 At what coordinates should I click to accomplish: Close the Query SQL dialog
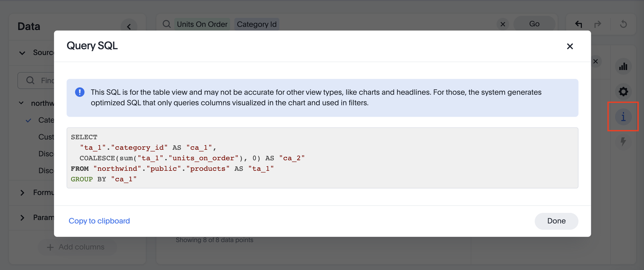[x=570, y=46]
